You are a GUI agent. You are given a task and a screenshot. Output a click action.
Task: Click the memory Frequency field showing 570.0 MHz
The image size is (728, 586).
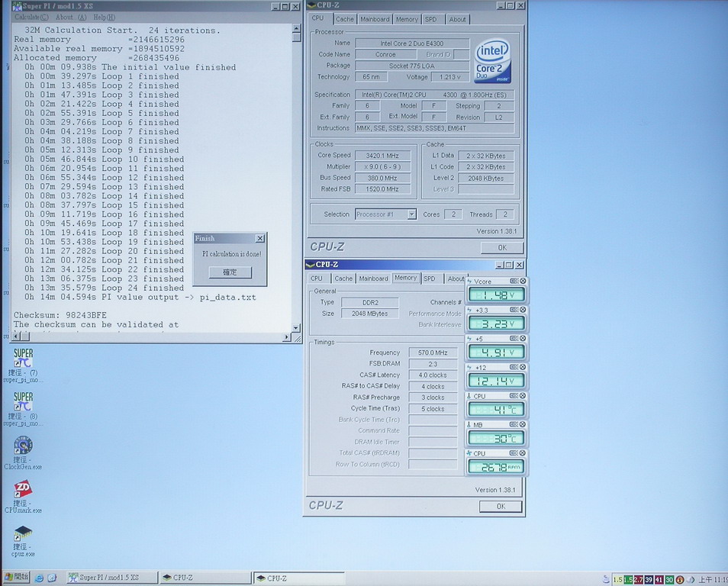click(x=433, y=353)
